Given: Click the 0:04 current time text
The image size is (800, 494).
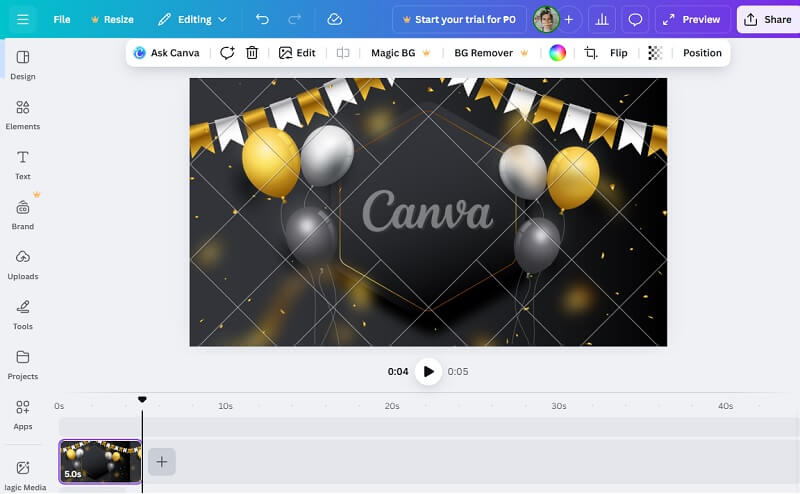Looking at the screenshot, I should [x=398, y=372].
